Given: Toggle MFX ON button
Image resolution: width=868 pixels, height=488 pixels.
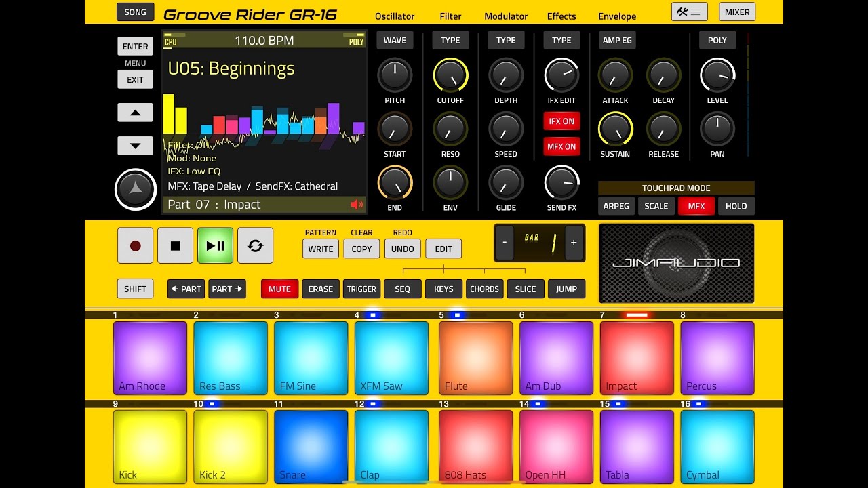Looking at the screenshot, I should click(x=561, y=146).
